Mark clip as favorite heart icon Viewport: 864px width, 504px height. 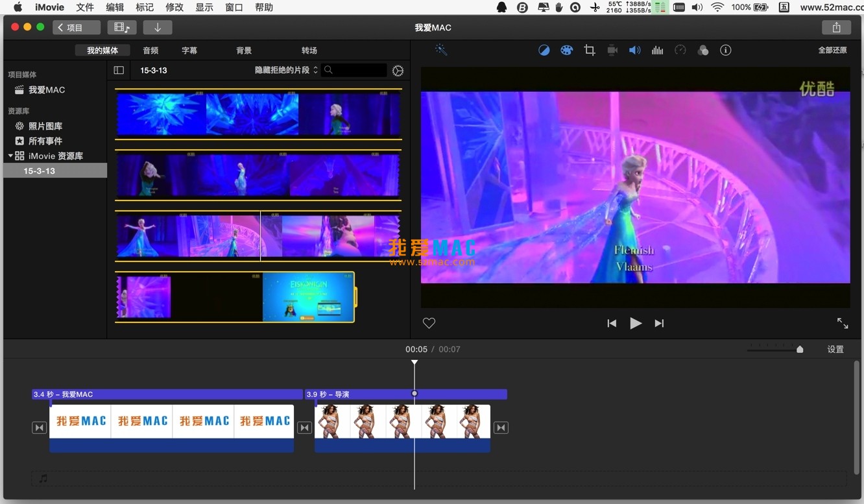pos(429,323)
